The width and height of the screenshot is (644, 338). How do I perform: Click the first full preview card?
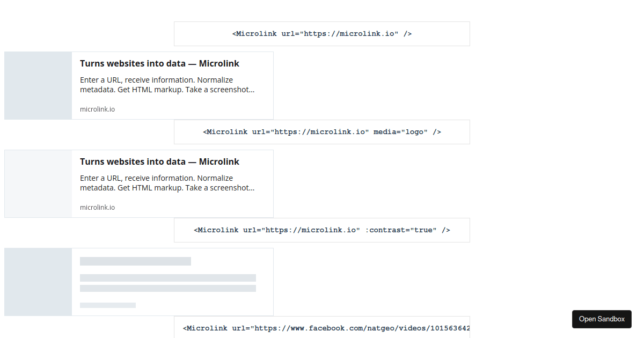pos(138,85)
